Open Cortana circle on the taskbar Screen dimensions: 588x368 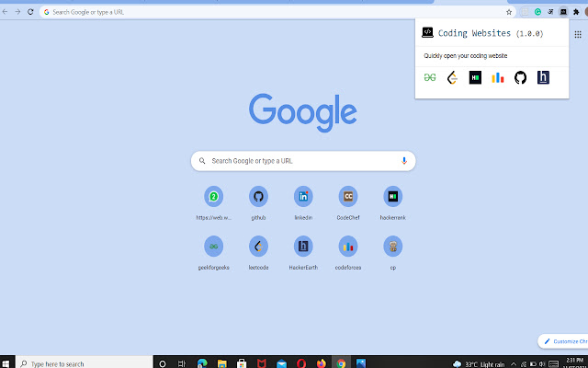(163, 363)
